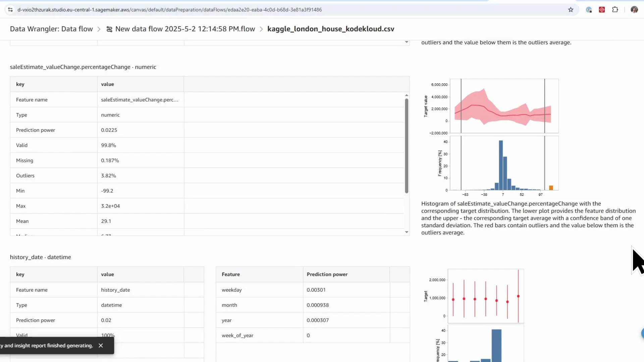Open the Chrome extensions puzzle-piece menu
Image resolution: width=644 pixels, height=362 pixels.
point(615,10)
